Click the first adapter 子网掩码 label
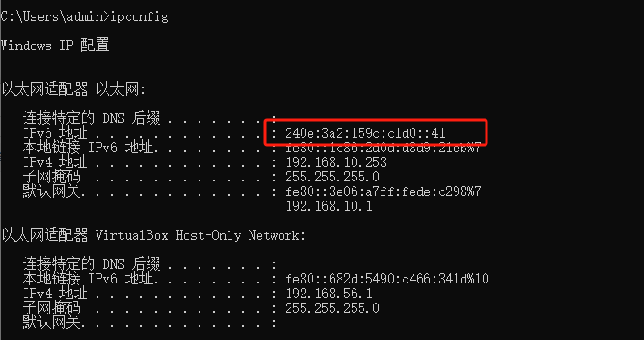The image size is (644, 340). click(51, 177)
